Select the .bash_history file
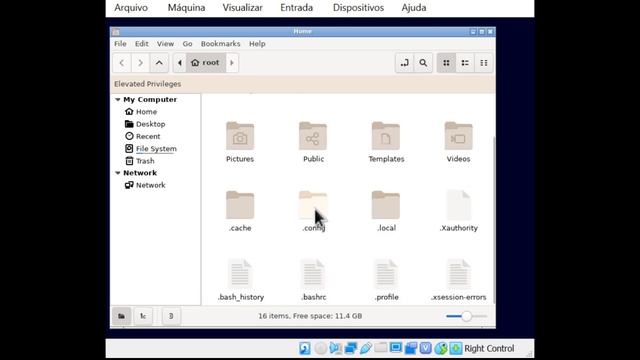 coord(241,280)
